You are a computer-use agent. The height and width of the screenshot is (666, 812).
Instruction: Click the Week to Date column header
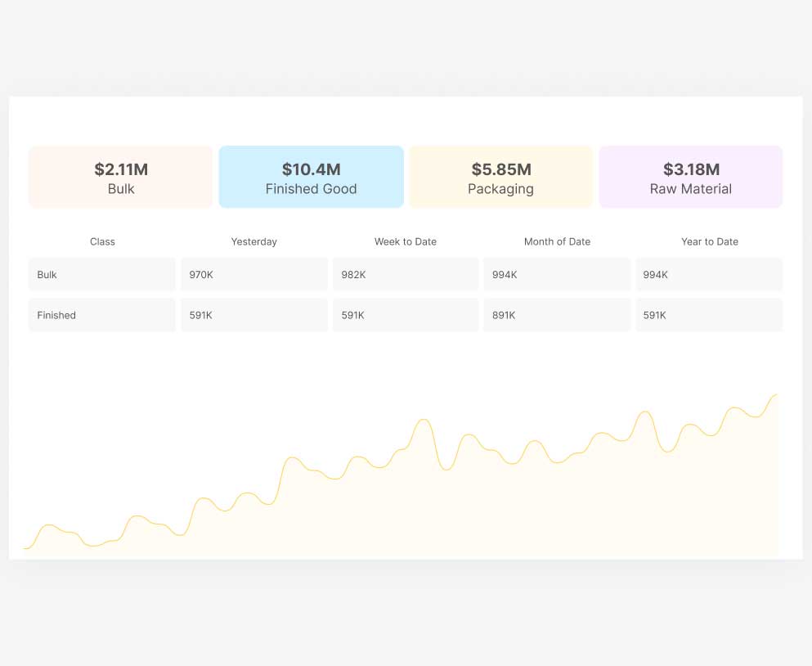406,241
